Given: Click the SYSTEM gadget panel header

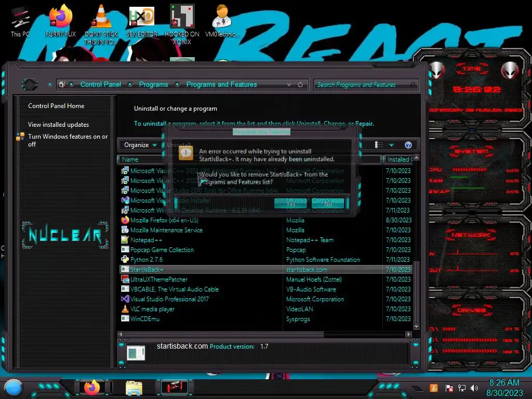Looking at the screenshot, I should pyautogui.click(x=472, y=151).
